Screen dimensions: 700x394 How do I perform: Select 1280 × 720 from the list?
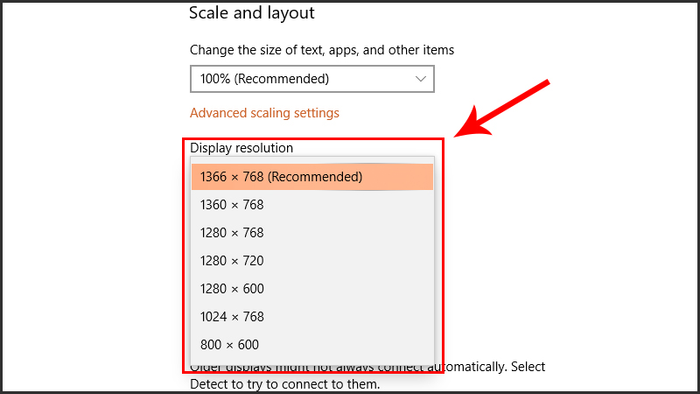click(312, 261)
